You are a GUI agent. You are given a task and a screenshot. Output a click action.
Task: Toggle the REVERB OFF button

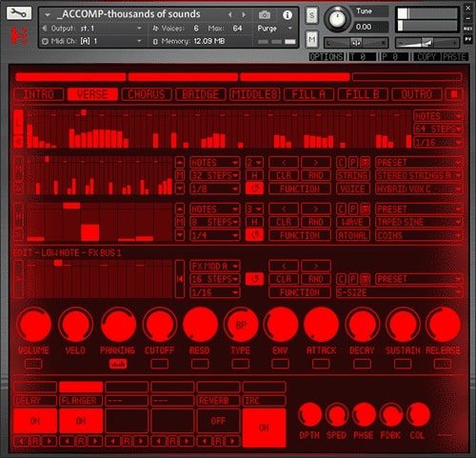pyautogui.click(x=218, y=421)
